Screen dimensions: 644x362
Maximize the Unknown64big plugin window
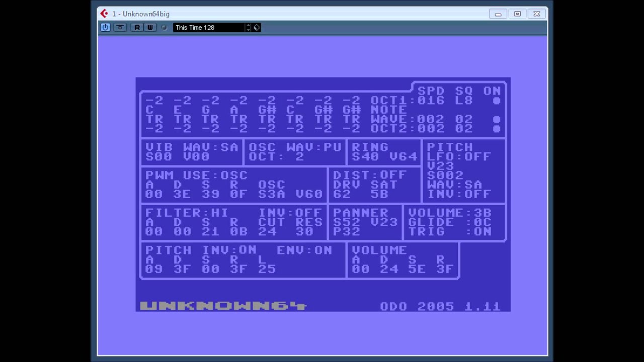(x=517, y=14)
